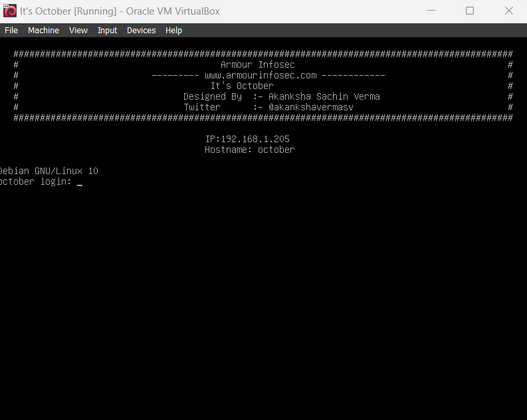Click the @akankshavermasv Twitter handle

tap(310, 107)
